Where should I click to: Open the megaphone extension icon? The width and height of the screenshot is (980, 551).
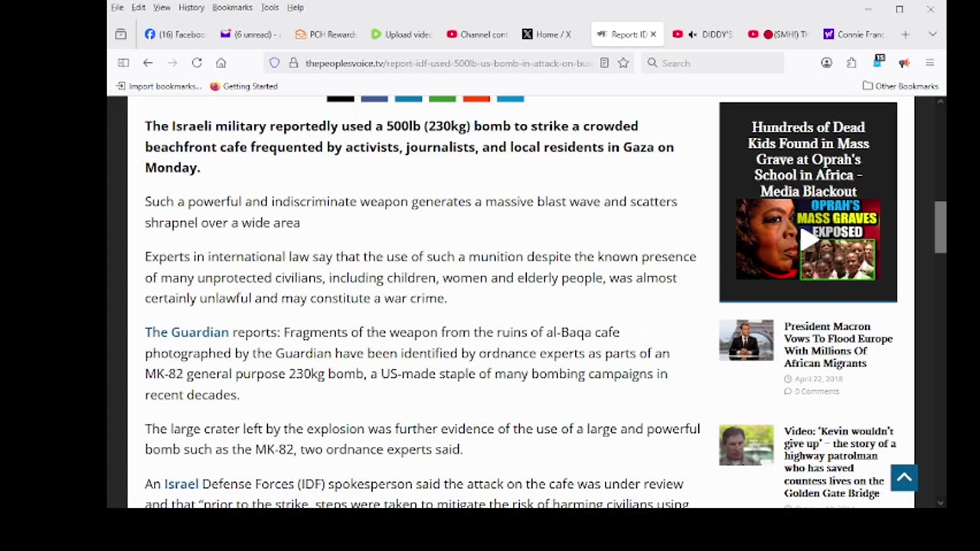tap(904, 63)
